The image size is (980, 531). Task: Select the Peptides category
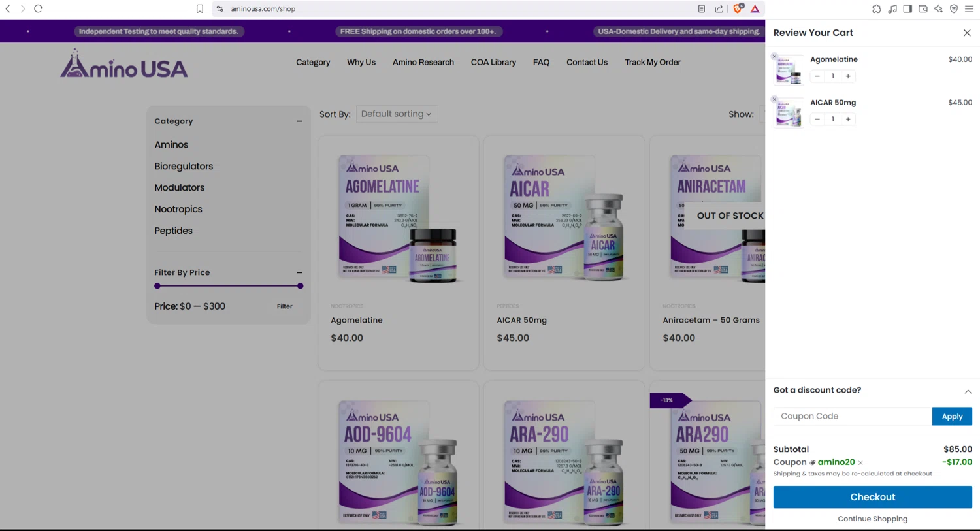173,231
